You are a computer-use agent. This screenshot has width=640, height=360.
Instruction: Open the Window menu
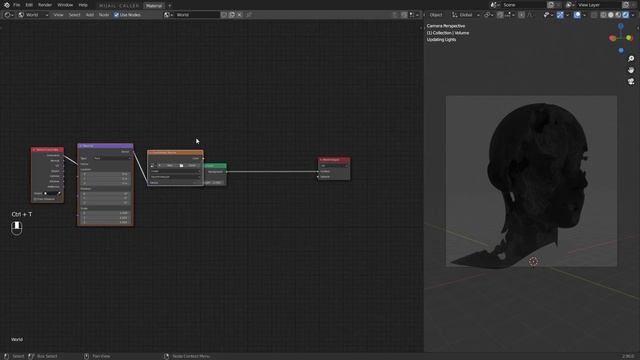(65, 5)
